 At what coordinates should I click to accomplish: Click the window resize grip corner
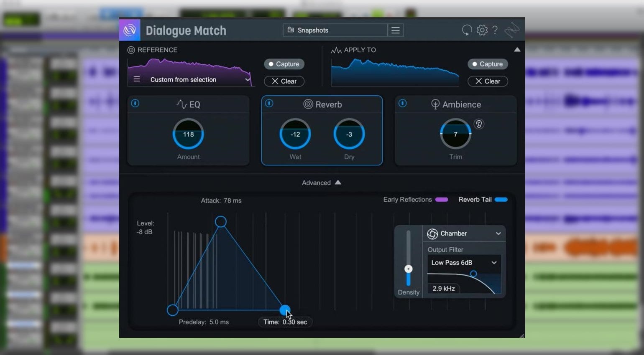[x=521, y=335]
